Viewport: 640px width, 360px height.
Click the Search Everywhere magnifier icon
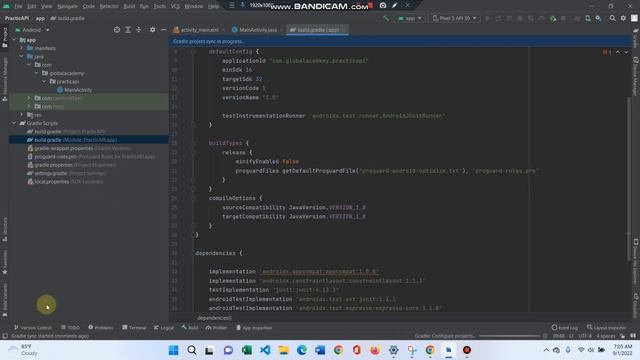click(612, 18)
